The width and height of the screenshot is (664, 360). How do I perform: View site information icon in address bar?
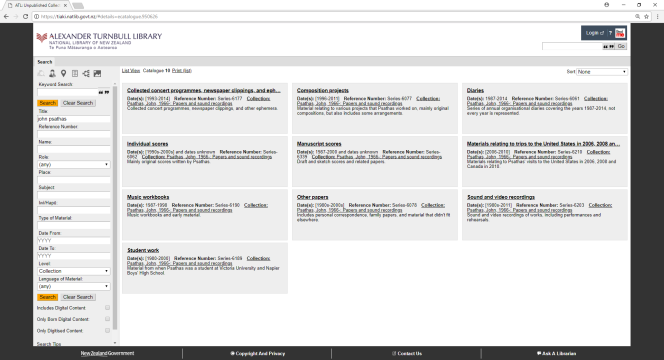coord(36,17)
